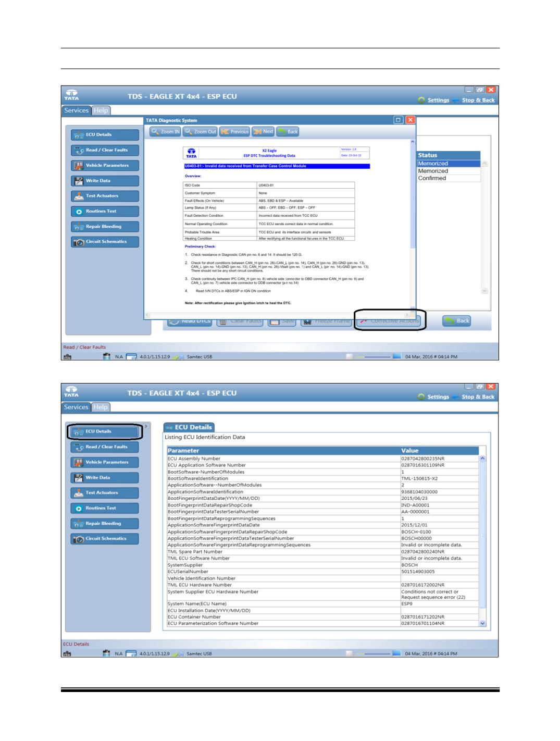Maximize the TATA Diagnostic System popup
Screen dimensions: 560x741
tap(399, 120)
